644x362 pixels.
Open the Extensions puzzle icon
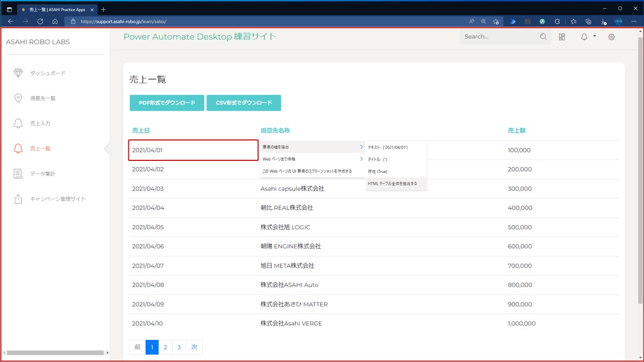click(557, 22)
